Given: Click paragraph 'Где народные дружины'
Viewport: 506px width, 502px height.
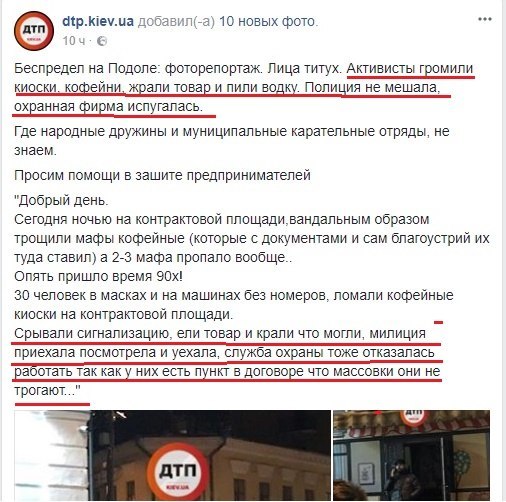Looking at the screenshot, I should [232, 141].
